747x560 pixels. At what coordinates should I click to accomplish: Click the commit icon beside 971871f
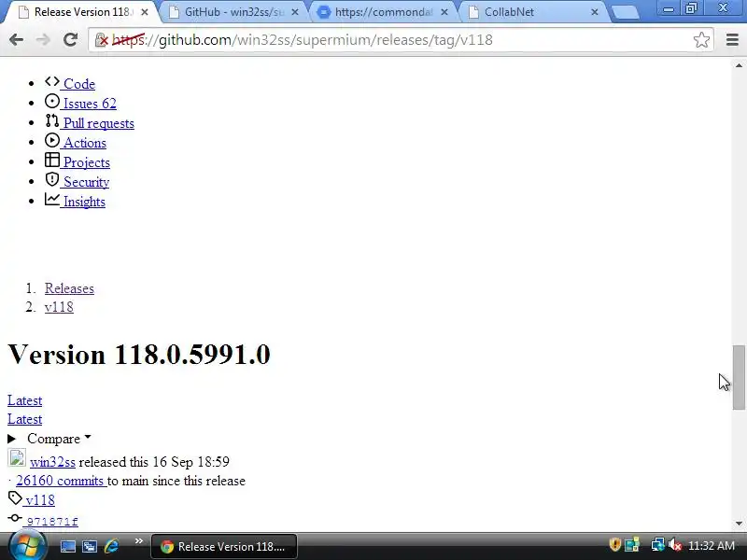(x=15, y=518)
